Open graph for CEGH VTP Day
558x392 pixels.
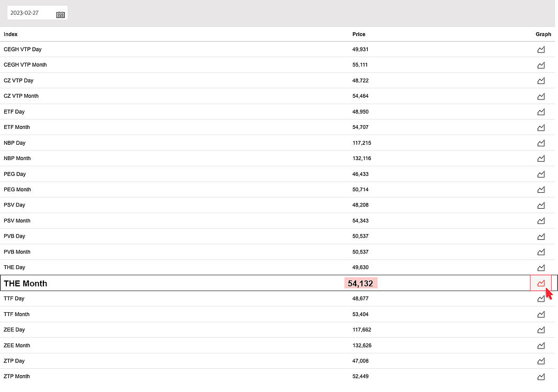point(541,50)
